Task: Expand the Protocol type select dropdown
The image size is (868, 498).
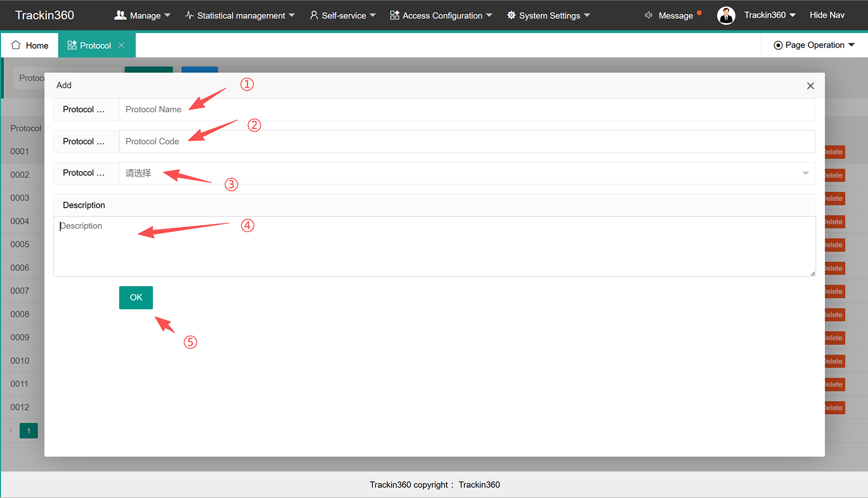Action: [467, 173]
